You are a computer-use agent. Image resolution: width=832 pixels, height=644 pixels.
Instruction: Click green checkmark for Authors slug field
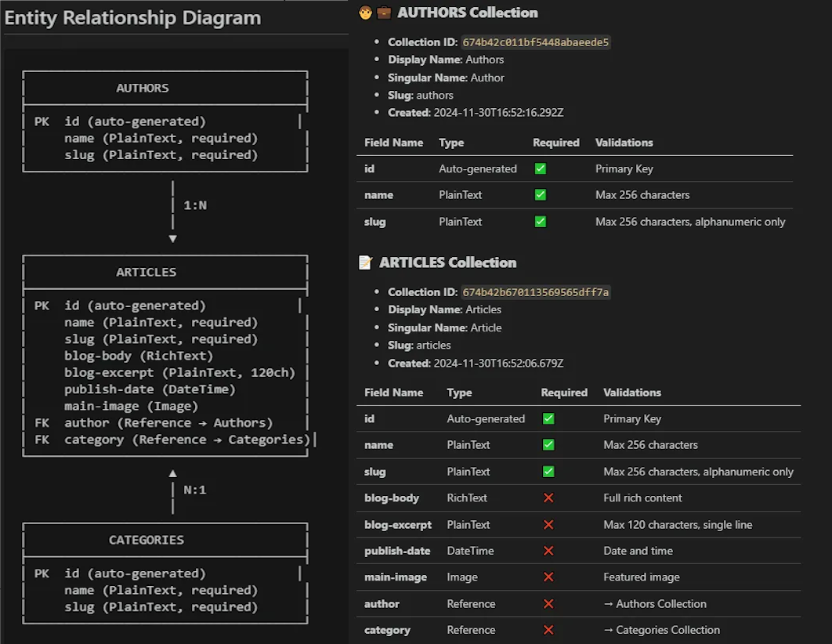(540, 222)
